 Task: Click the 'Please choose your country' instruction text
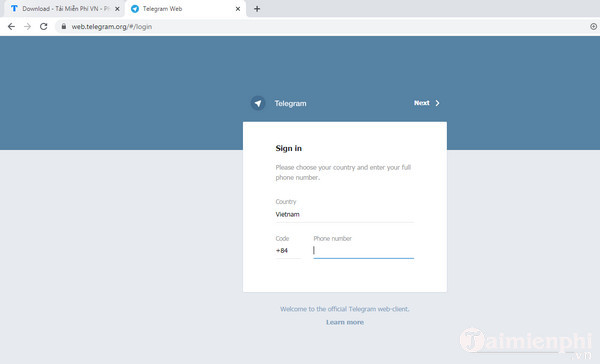pos(343,172)
